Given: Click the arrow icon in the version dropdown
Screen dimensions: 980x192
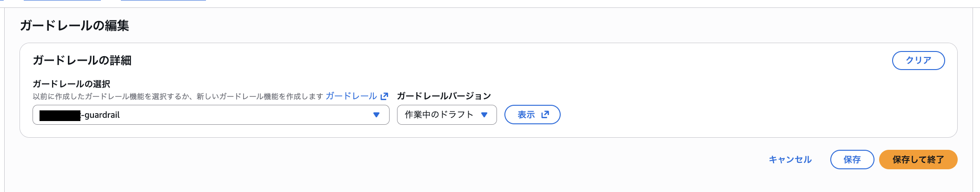Looking at the screenshot, I should tap(484, 115).
